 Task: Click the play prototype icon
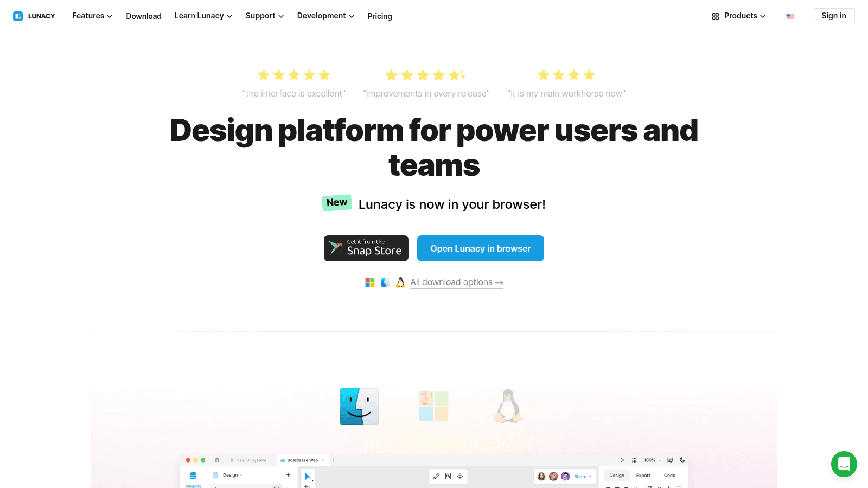point(622,460)
